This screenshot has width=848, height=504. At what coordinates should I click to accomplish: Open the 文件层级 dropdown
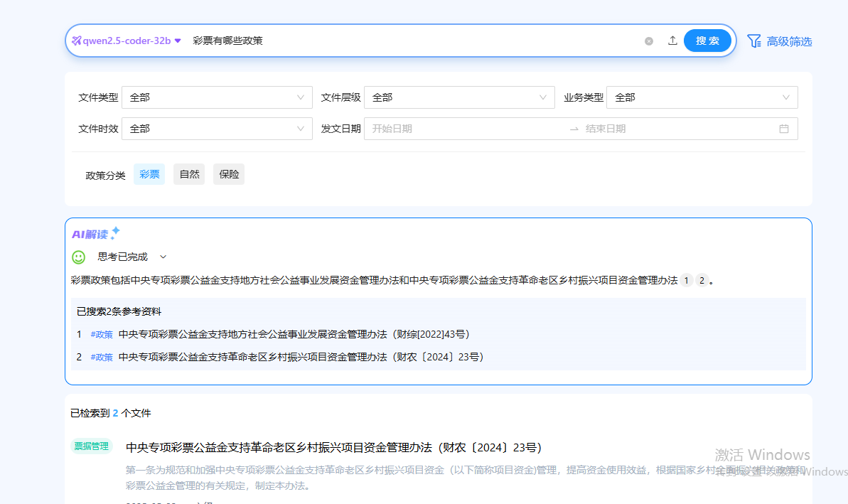click(x=459, y=97)
